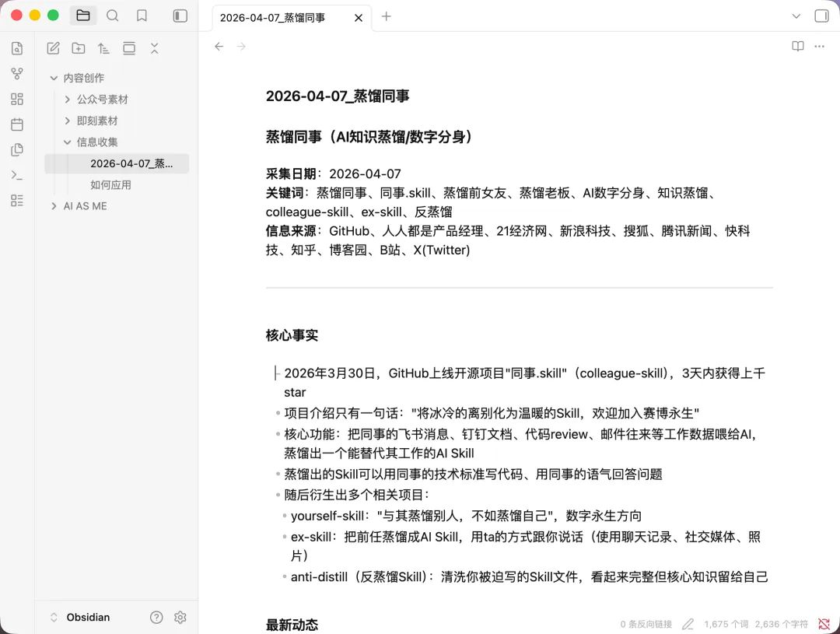Collapse the 内容创作 folder
Screen dimensions: 840x634
[x=54, y=78]
